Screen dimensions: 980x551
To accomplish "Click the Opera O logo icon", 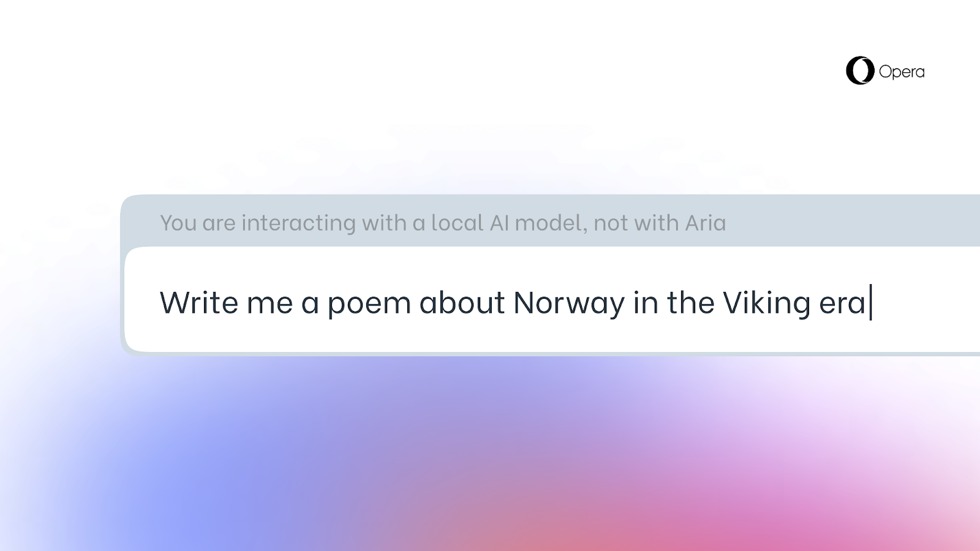I will click(859, 71).
